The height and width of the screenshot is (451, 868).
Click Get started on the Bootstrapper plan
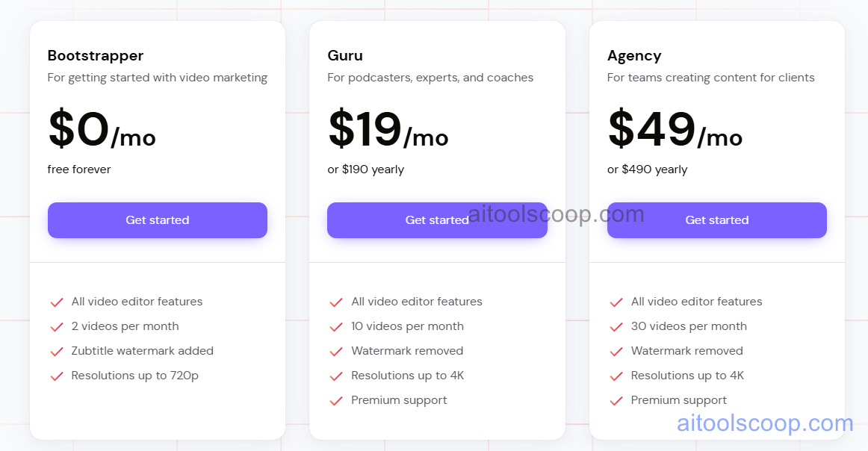[x=157, y=220]
